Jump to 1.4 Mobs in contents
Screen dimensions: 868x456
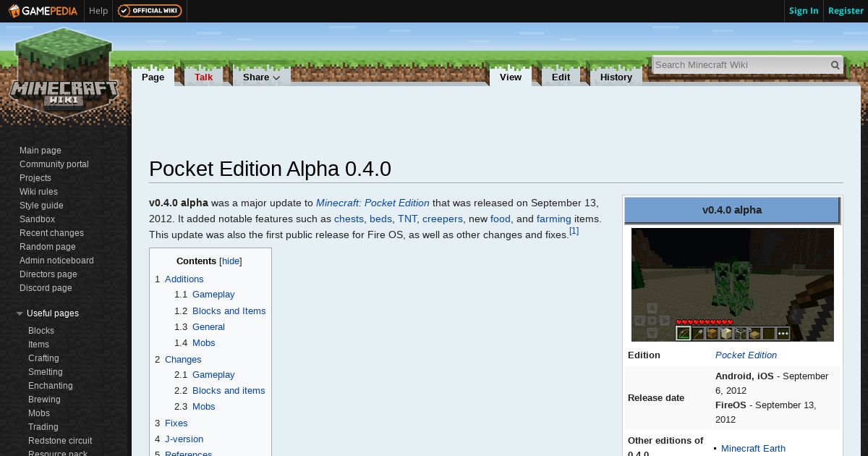point(203,342)
